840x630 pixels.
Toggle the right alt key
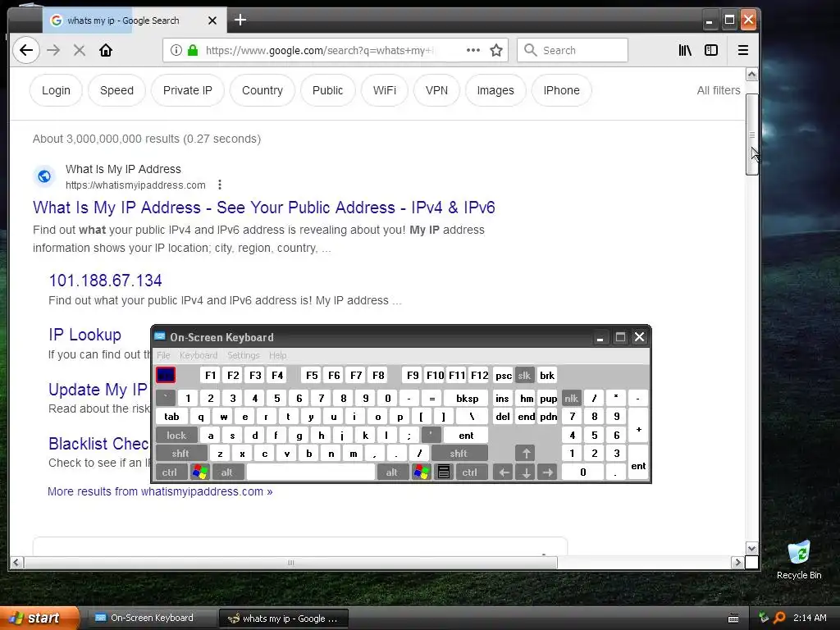point(392,472)
